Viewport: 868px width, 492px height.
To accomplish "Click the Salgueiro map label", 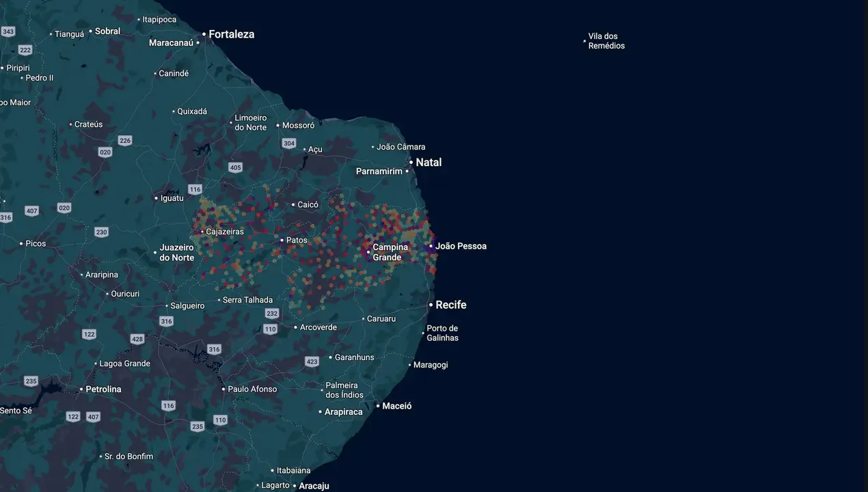I will (187, 306).
